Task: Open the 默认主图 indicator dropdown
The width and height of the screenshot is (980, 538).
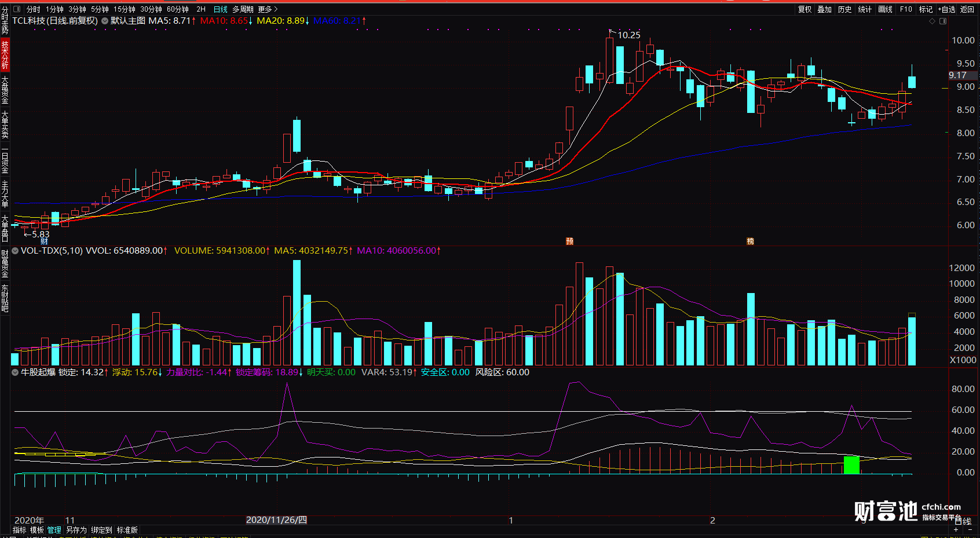Action: 105,21
